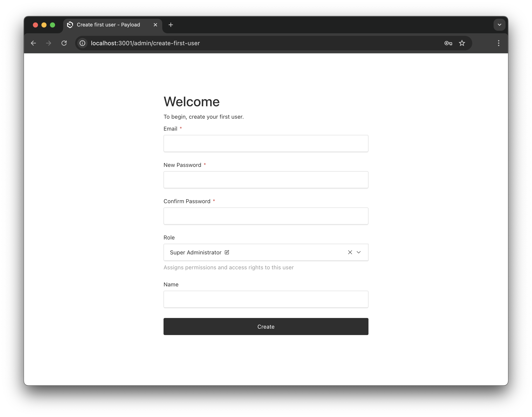Click the browser back arrow
Viewport: 532px width, 417px height.
pos(34,43)
